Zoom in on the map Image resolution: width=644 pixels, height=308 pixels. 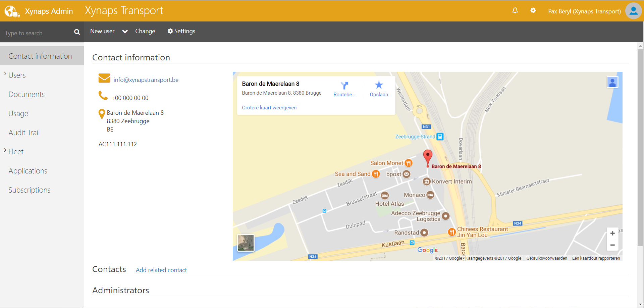[x=612, y=234]
